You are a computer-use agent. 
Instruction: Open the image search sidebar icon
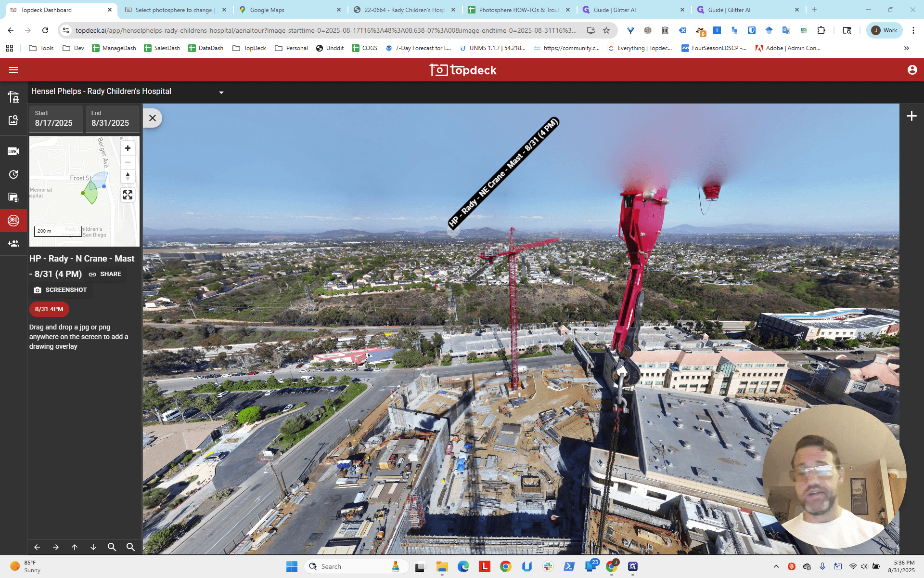[x=13, y=120]
